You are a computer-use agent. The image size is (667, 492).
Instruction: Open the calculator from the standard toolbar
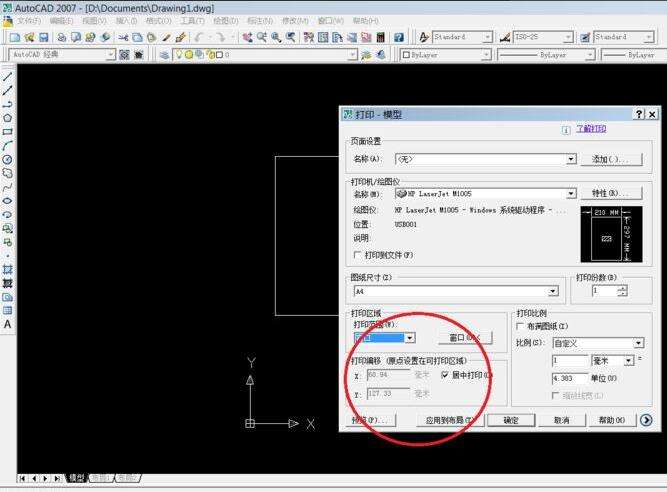[x=380, y=37]
